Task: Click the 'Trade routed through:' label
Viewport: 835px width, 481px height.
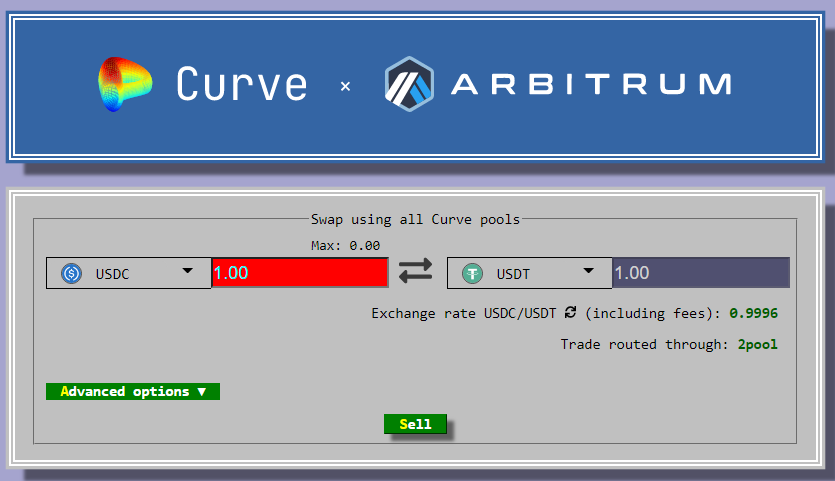Action: point(644,345)
